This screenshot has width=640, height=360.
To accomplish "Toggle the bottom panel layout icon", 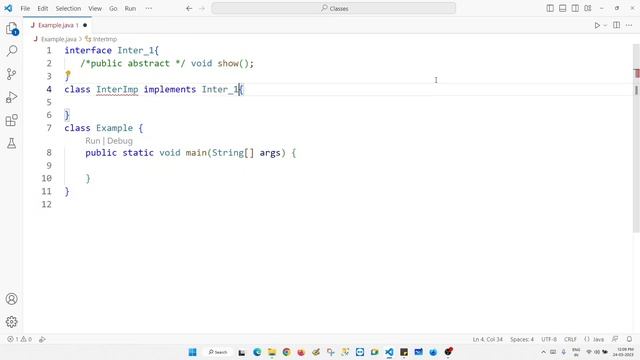I will [562, 8].
